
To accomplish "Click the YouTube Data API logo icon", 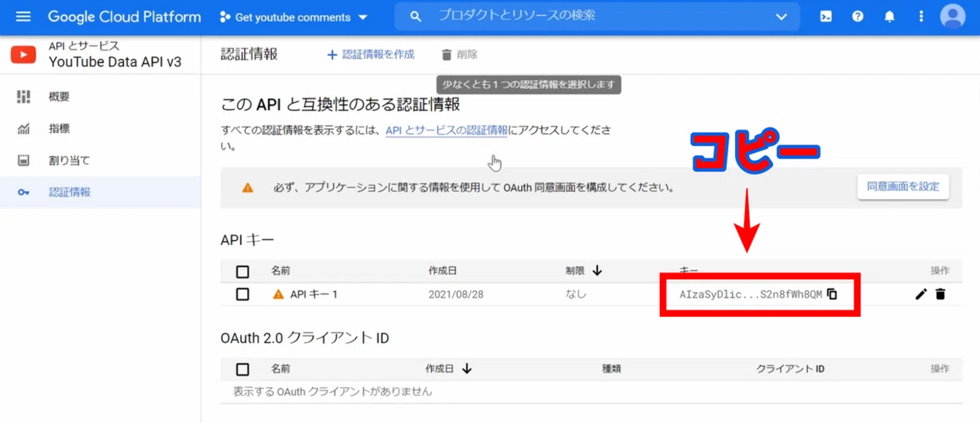I will 24,56.
